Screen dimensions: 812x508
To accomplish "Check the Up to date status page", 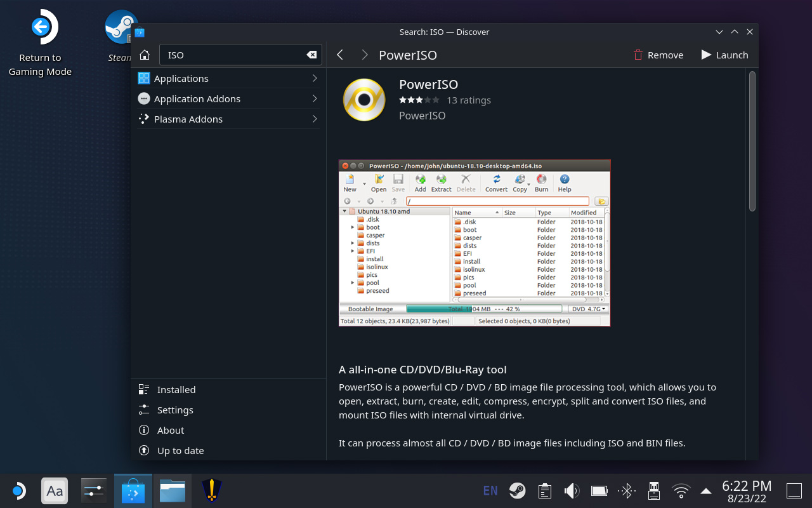I will tap(228, 451).
